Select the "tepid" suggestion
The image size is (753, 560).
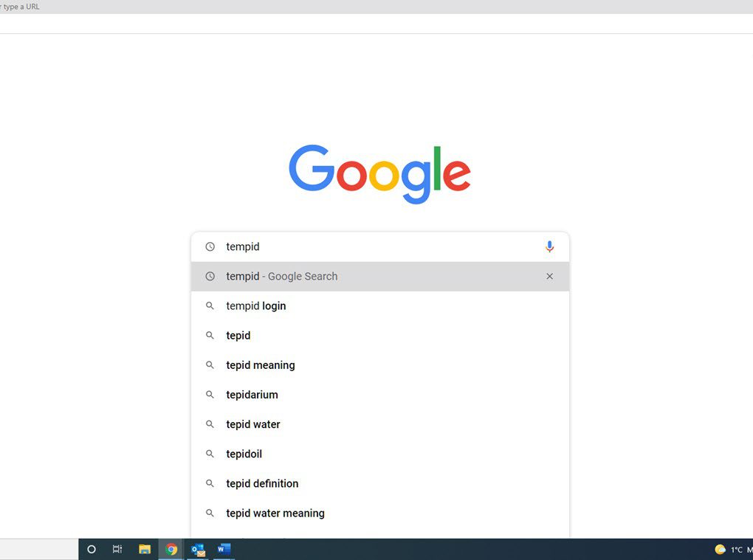[238, 335]
